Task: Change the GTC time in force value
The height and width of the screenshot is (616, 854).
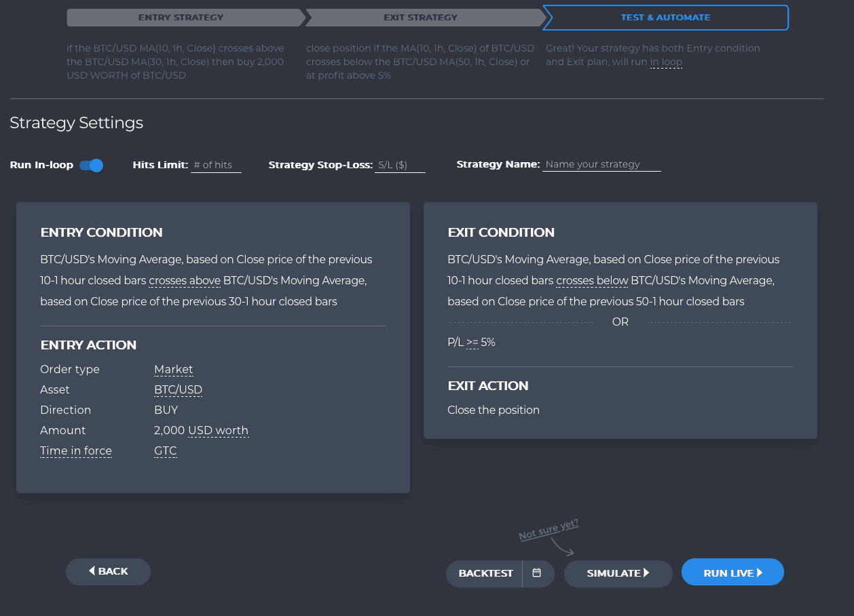Action: coord(165,451)
